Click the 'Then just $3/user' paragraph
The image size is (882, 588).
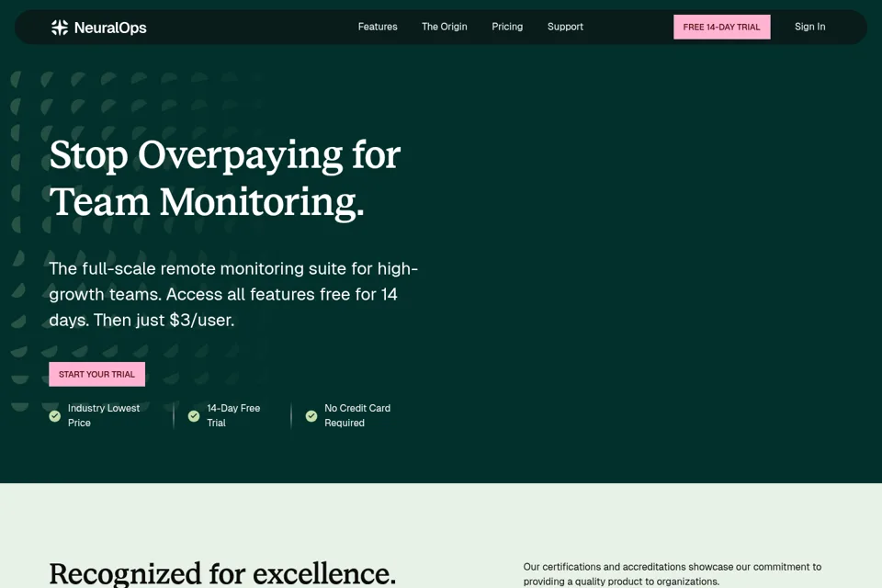point(233,294)
